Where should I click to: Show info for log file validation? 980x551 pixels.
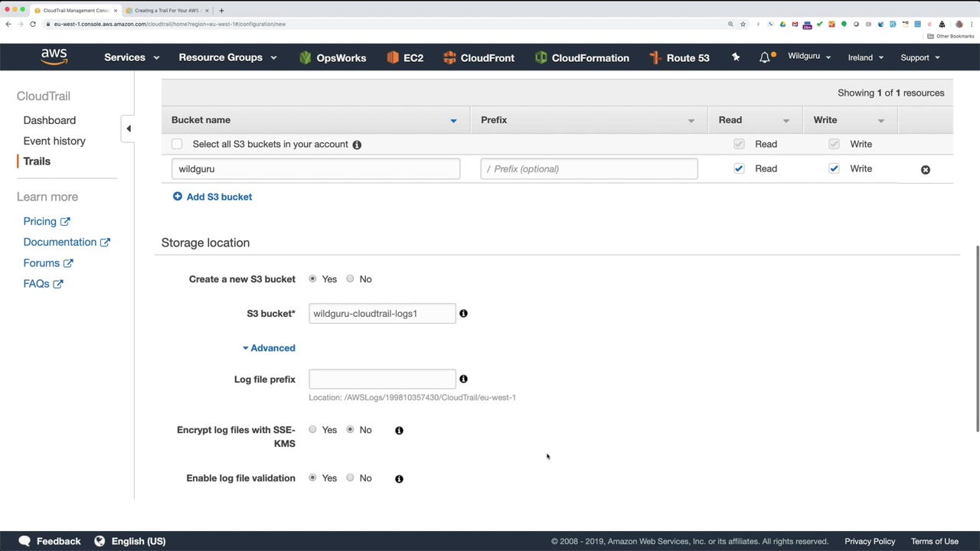pyautogui.click(x=399, y=478)
